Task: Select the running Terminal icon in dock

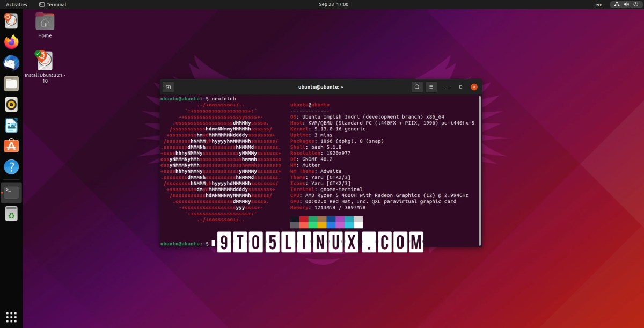Action: click(x=11, y=192)
